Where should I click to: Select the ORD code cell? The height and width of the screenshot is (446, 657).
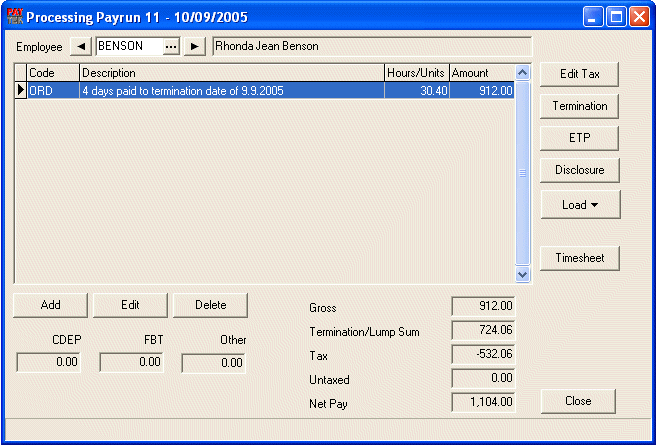pos(53,91)
